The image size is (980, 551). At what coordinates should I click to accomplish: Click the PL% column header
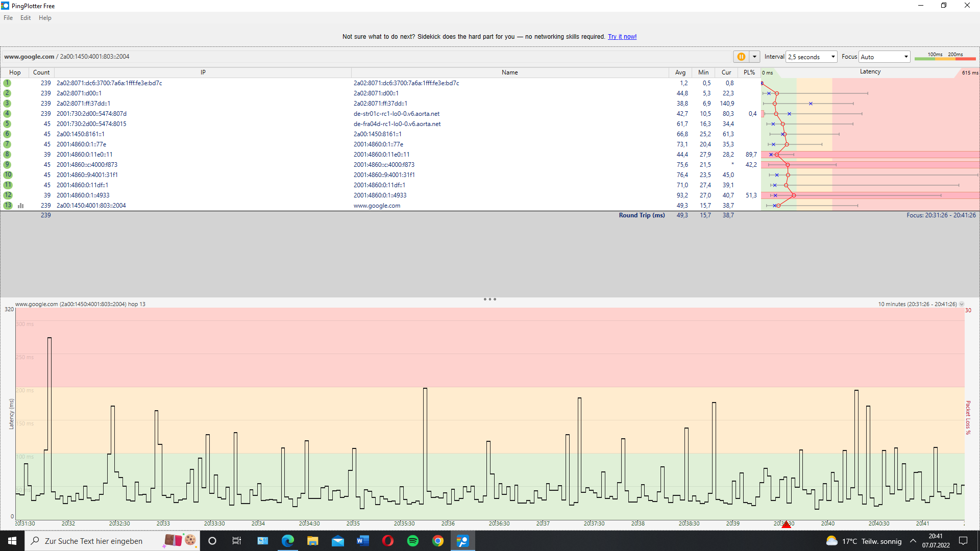point(749,72)
